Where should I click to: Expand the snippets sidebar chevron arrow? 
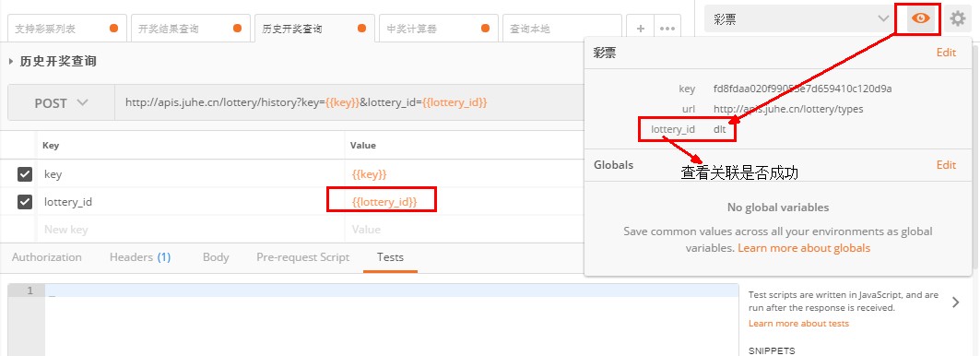[x=955, y=303]
